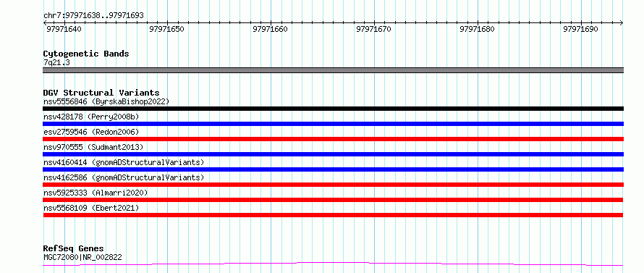644x273 pixels.
Task: Open nsv4160414 (gnomADStructuralVariants) label
Action: [x=124, y=162]
